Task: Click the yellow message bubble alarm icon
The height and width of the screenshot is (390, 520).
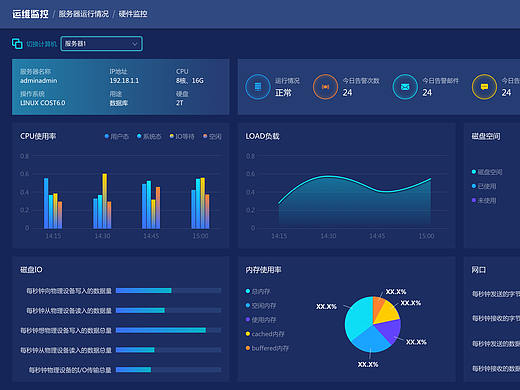Action: click(x=484, y=87)
